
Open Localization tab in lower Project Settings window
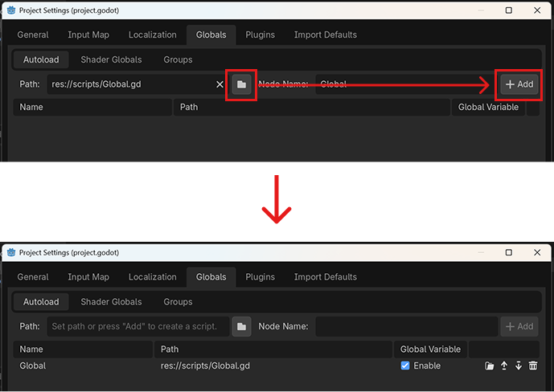click(x=152, y=277)
